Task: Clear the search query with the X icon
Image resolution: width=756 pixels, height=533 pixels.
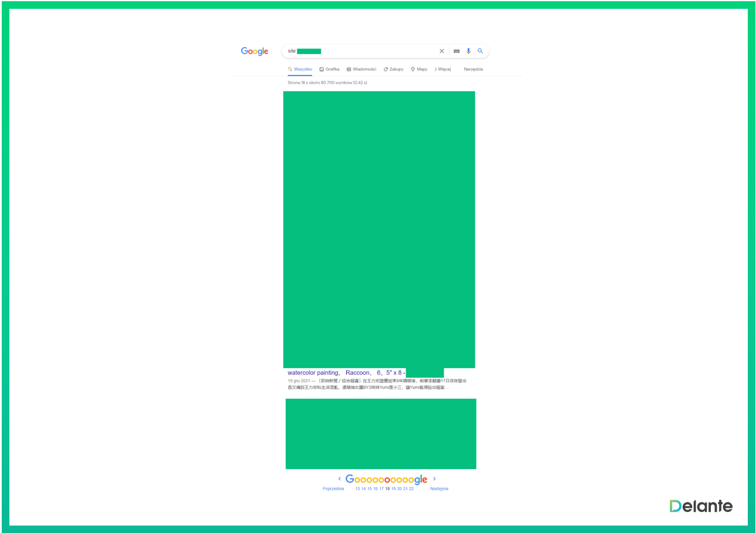Action: [442, 51]
